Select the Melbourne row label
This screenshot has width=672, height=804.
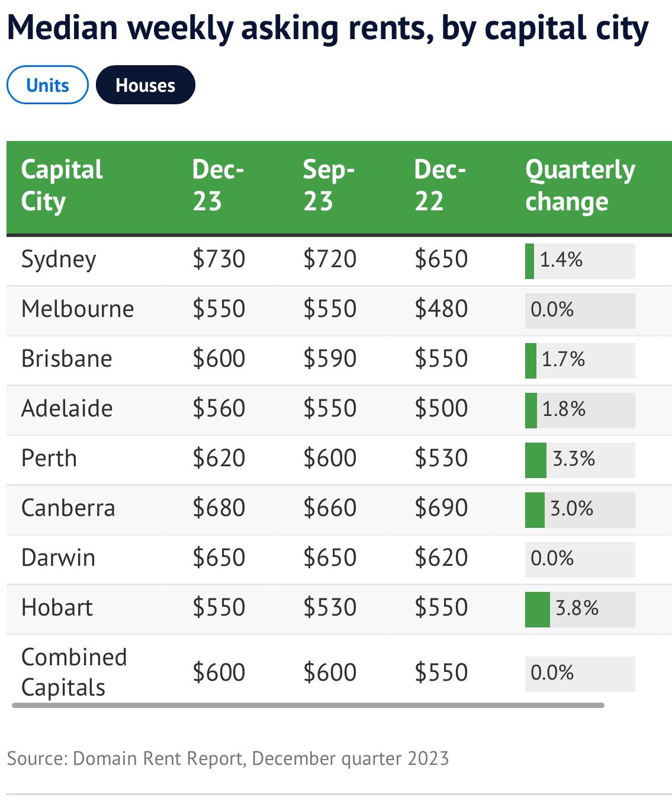[x=78, y=309]
